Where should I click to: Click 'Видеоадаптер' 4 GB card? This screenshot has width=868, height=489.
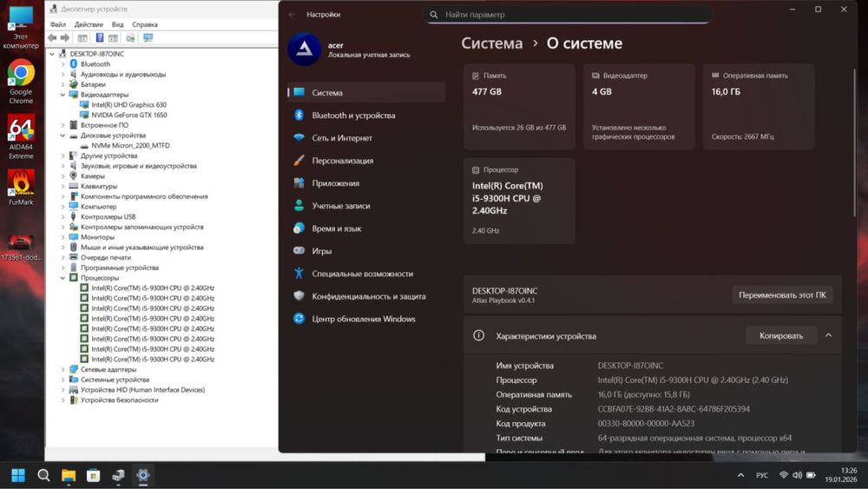tap(639, 106)
